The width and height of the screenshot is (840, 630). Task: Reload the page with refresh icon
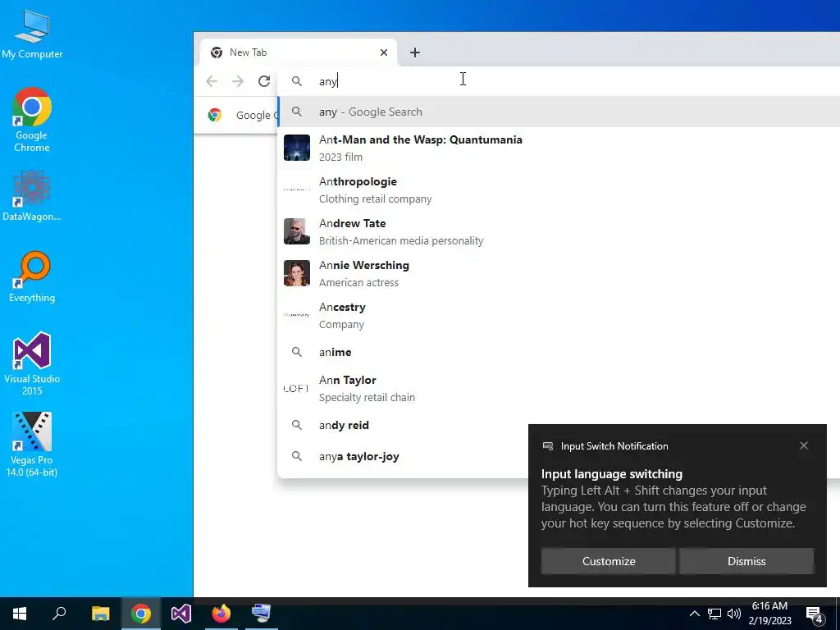264,81
